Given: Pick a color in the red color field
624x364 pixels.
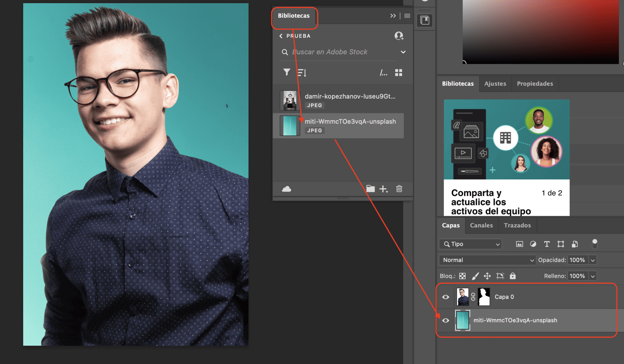Looking at the screenshot, I should (540, 32).
